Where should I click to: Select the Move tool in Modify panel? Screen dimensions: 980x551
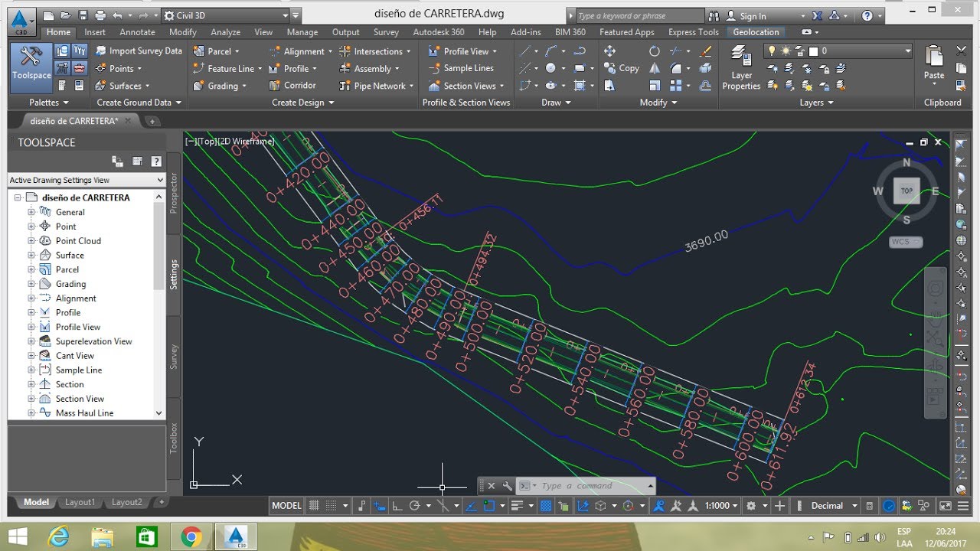(609, 51)
